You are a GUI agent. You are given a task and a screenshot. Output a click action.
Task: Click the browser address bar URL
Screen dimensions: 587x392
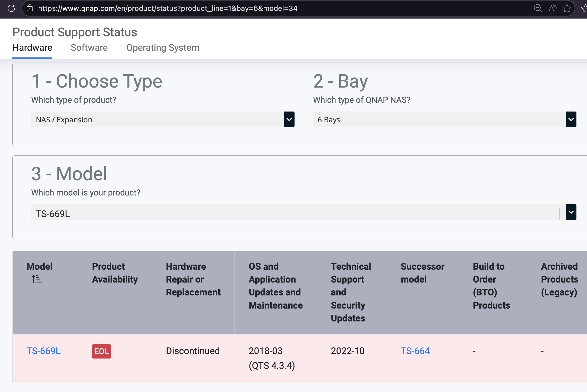[167, 8]
